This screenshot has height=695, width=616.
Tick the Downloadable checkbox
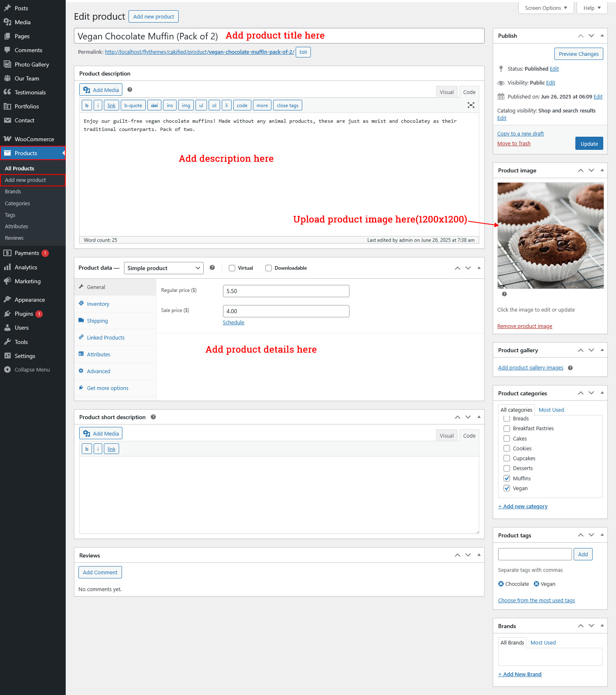tap(269, 268)
